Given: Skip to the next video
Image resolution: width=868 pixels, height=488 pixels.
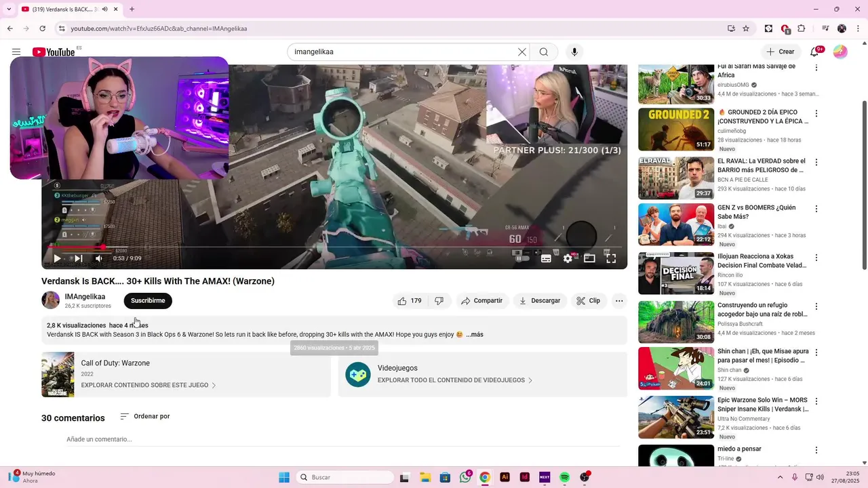Looking at the screenshot, I should point(79,258).
